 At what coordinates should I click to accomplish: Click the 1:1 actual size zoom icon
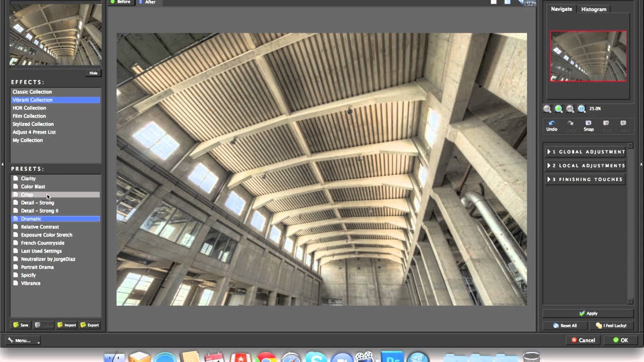582,109
